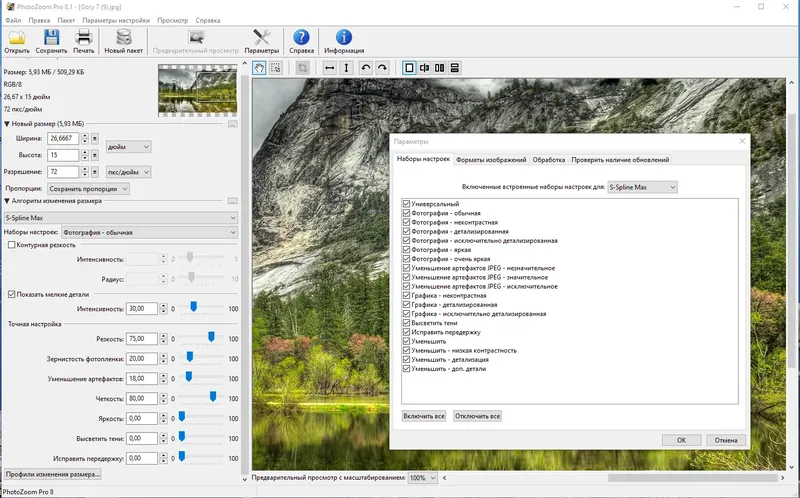The height and width of the screenshot is (498, 800).
Task: Toggle Графика - неконтрастная checkbox
Action: (x=407, y=295)
